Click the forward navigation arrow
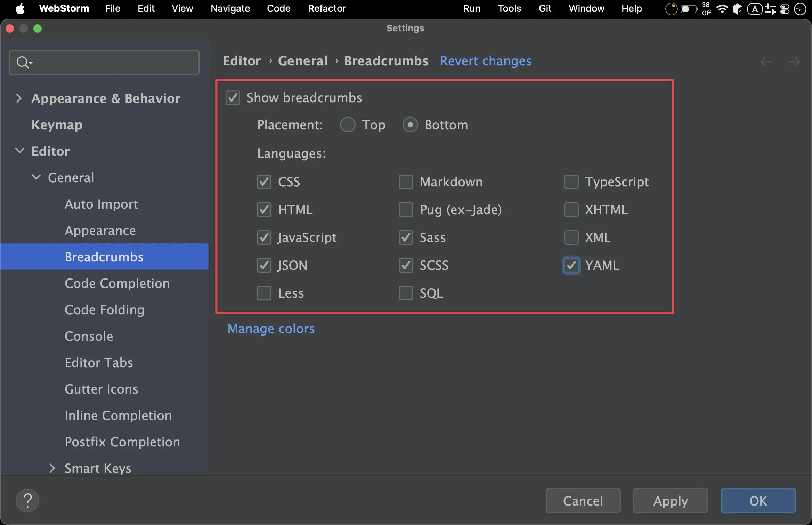Viewport: 812px width, 525px height. pyautogui.click(x=794, y=62)
